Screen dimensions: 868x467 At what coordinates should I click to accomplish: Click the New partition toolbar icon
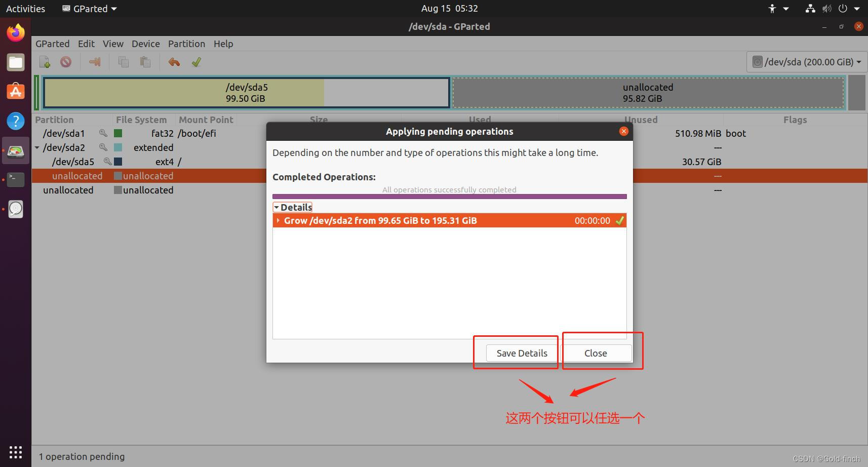pyautogui.click(x=45, y=62)
